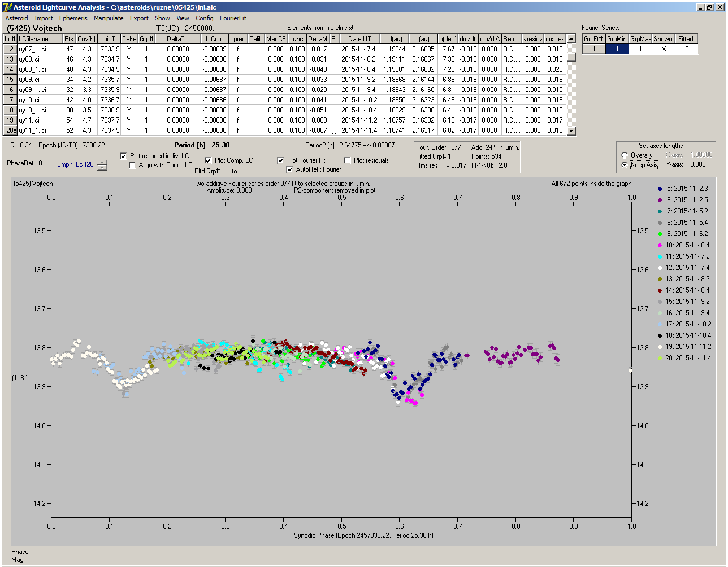This screenshot has height=567, width=728.
Task: Click filename cell uy11_1.lci
Action: [40, 130]
